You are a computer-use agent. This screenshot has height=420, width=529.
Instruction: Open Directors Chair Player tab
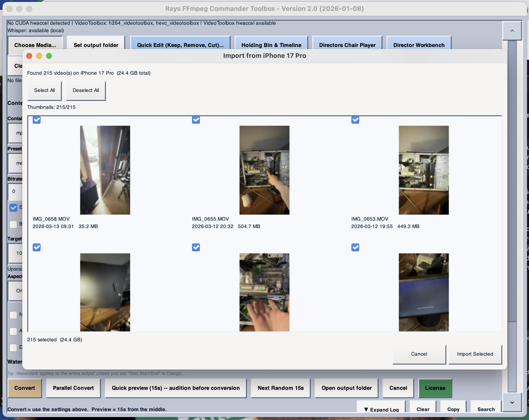pyautogui.click(x=347, y=45)
